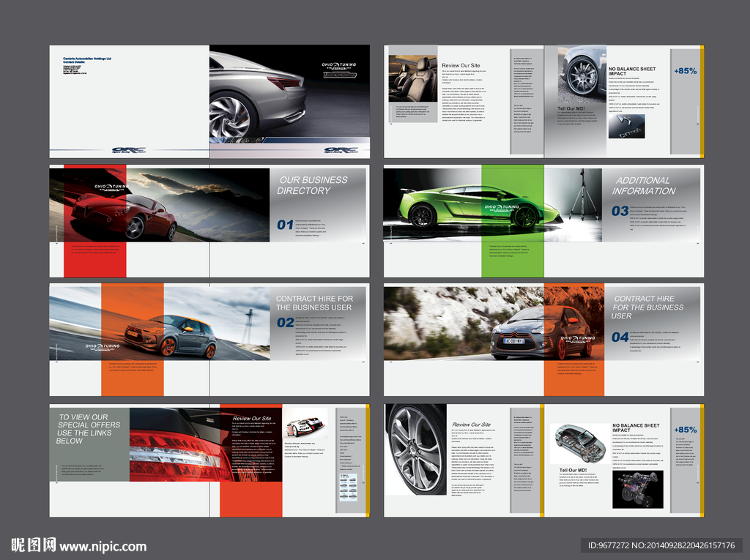Click 'TO VIEW OUR SPECIAL OFFERS USE THE LINKS BELOW'
This screenshot has height=560, width=750.
88,429
